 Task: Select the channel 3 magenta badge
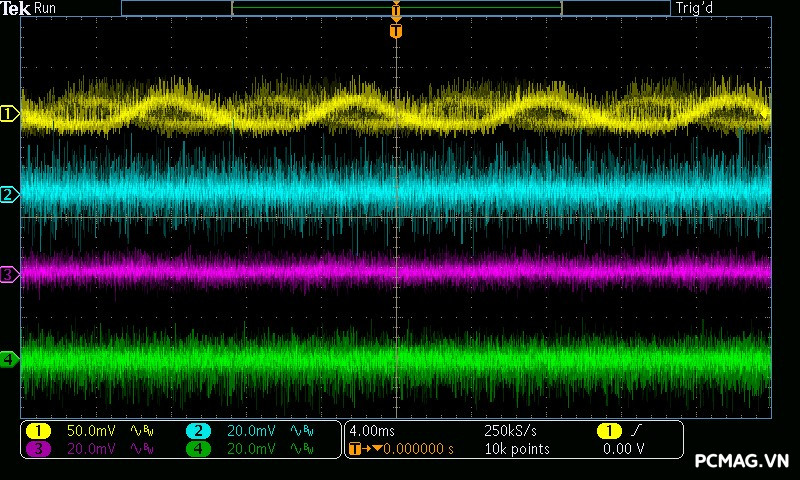click(38, 449)
